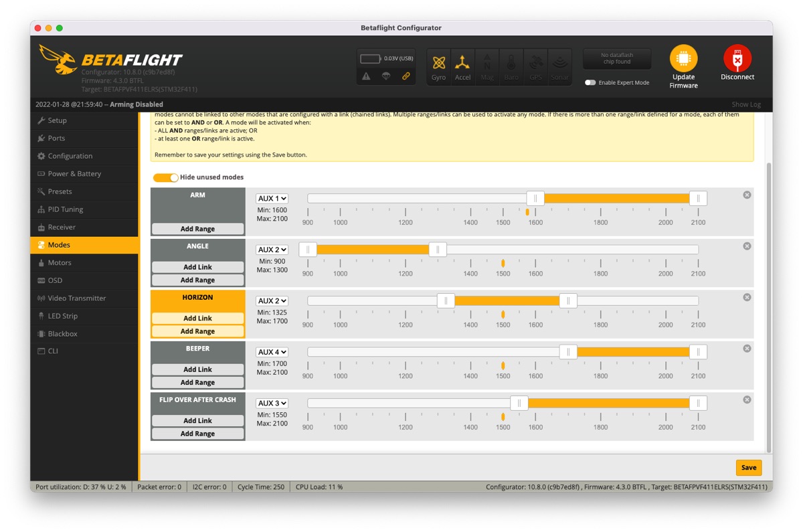Go to the Configuration tab
The height and width of the screenshot is (532, 803).
84,156
